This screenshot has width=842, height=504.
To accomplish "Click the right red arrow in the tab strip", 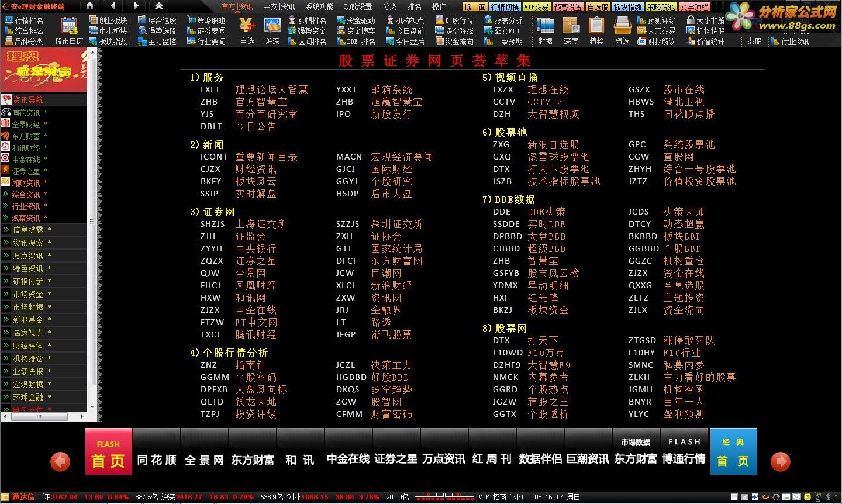I will pos(780,461).
